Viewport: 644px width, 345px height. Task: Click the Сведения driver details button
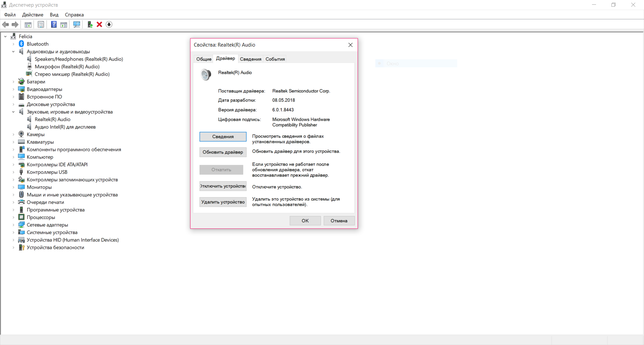coord(223,137)
